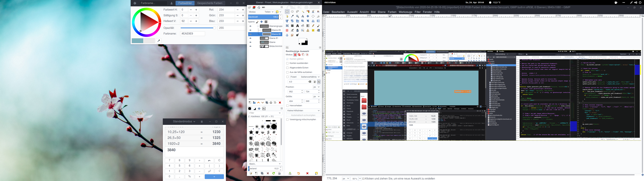Select the Bucket Fill tool

[303, 26]
